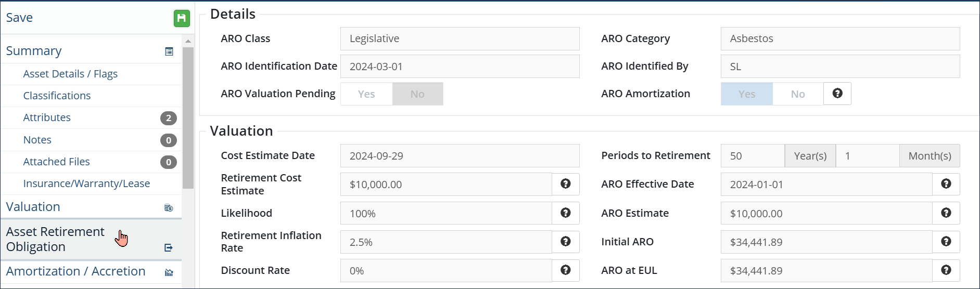This screenshot has width=980, height=289.
Task: Click the Valuation coins icon in sidebar
Action: [x=169, y=208]
